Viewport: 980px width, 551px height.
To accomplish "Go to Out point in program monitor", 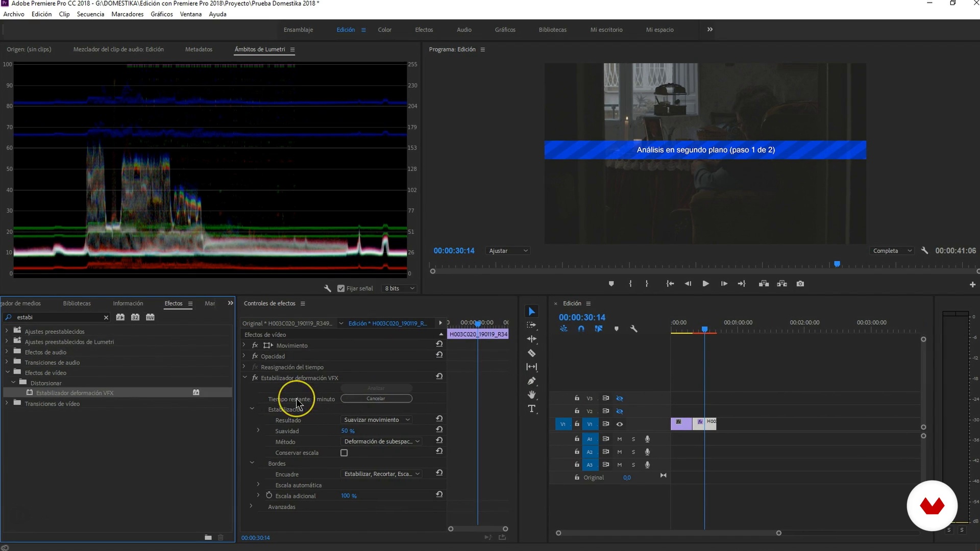I will [742, 284].
